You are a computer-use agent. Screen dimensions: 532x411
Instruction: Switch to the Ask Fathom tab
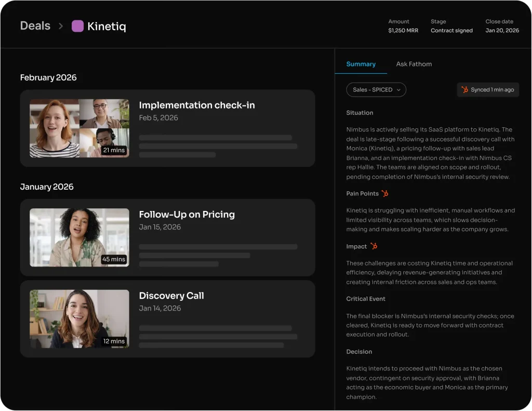(x=414, y=64)
